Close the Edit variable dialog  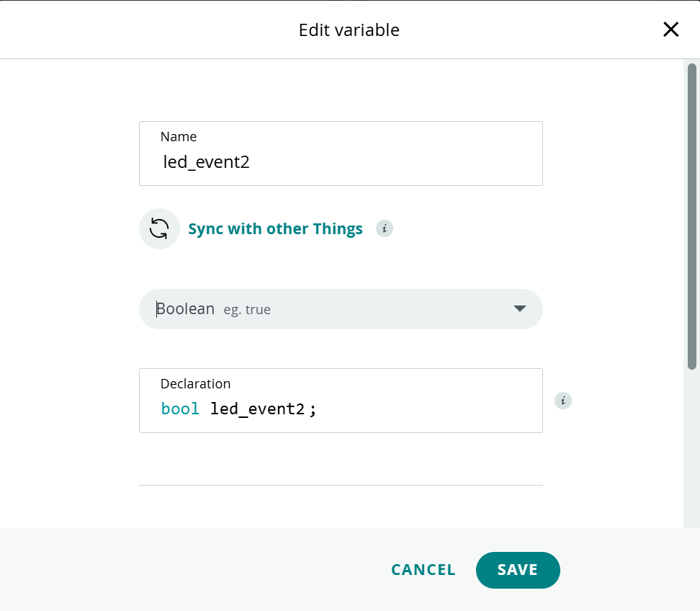670,30
